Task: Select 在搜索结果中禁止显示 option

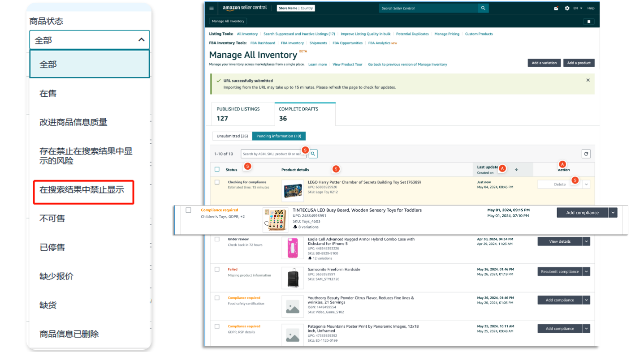Action: coord(84,190)
